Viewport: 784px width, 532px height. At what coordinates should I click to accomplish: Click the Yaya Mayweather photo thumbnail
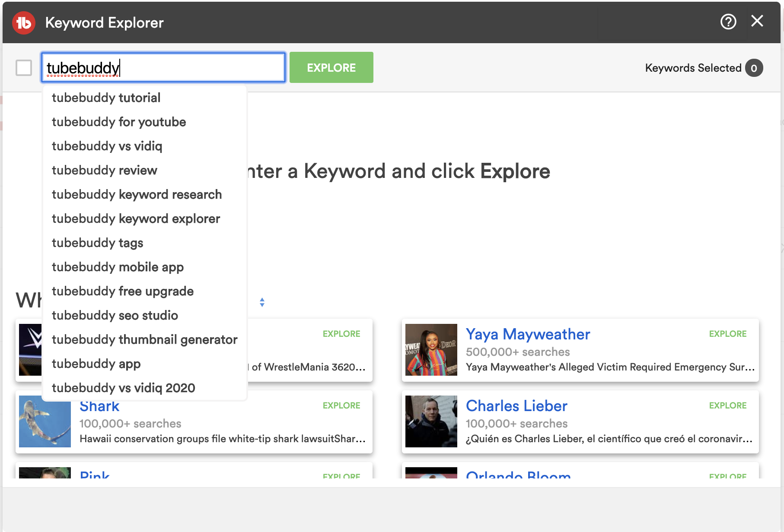coord(431,350)
